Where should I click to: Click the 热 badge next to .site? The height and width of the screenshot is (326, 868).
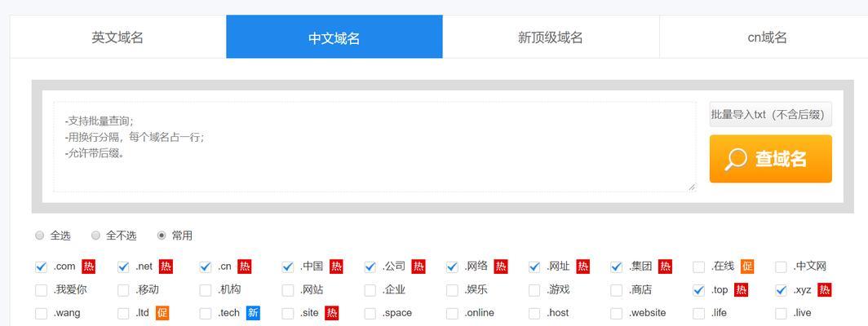(x=332, y=313)
